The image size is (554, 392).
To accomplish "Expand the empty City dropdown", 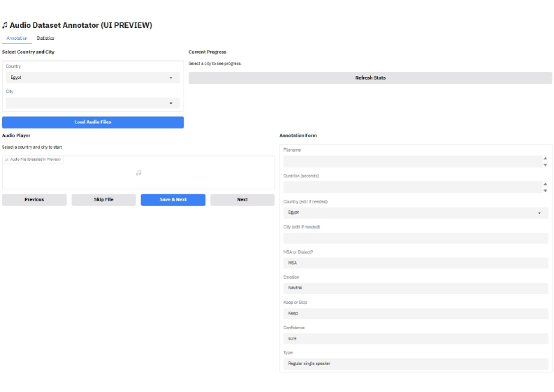I will [92, 103].
